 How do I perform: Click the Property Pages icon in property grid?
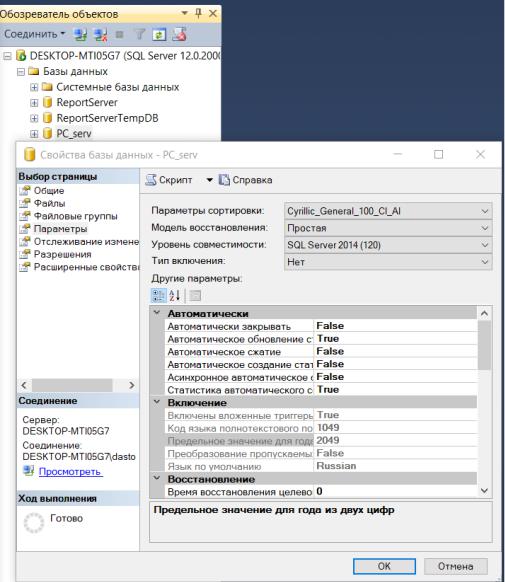pyautogui.click(x=195, y=296)
